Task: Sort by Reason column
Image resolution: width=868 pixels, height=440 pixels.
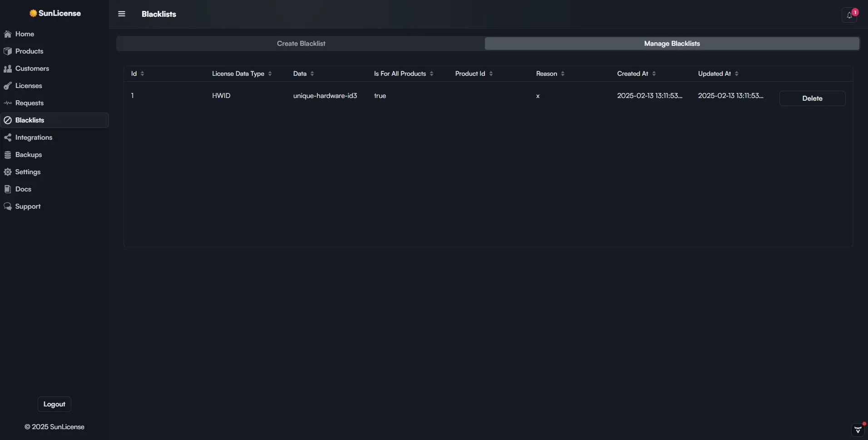Action: 562,73
